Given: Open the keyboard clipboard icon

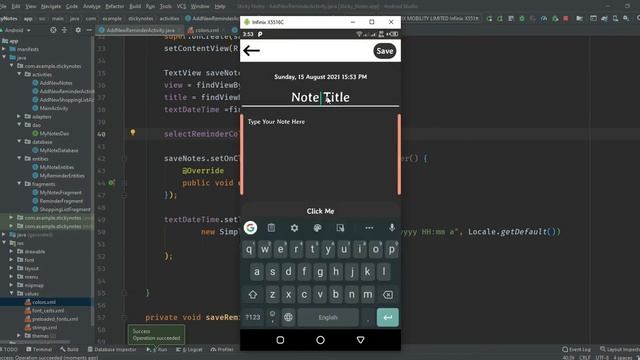Looking at the screenshot, I should tap(271, 228).
